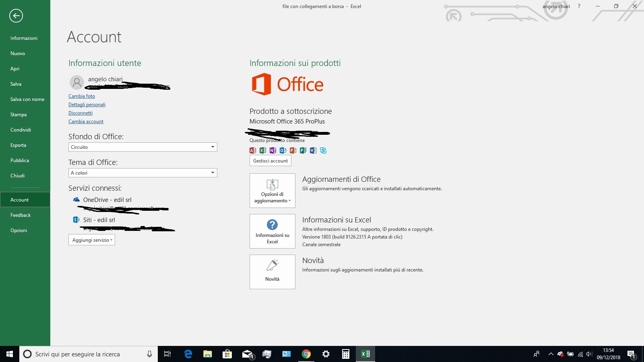Click the Excel icon in product contents
This screenshot has height=362, width=644.
click(263, 150)
